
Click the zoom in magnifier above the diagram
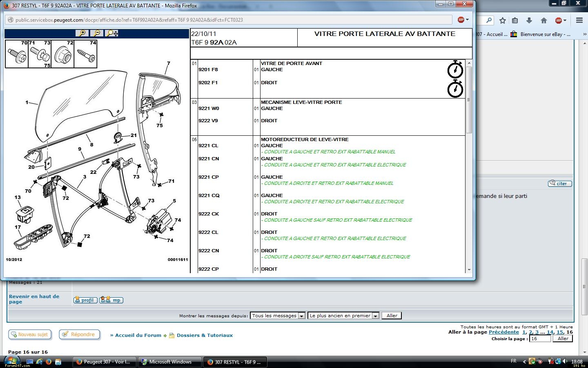(82, 33)
